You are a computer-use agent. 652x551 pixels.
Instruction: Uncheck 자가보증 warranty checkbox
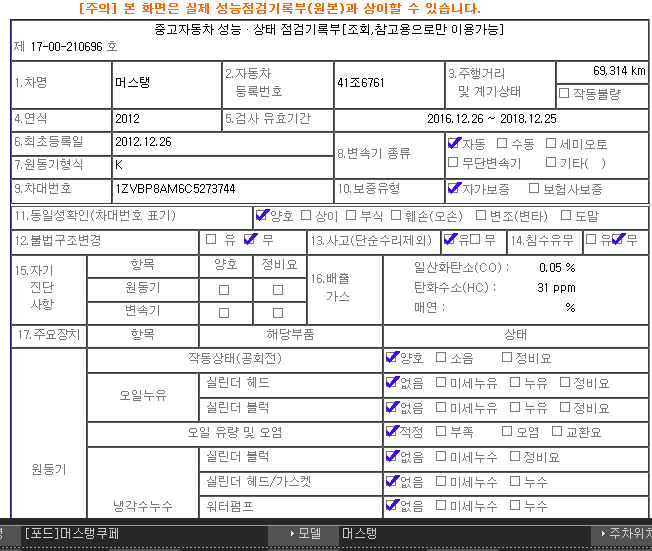455,188
